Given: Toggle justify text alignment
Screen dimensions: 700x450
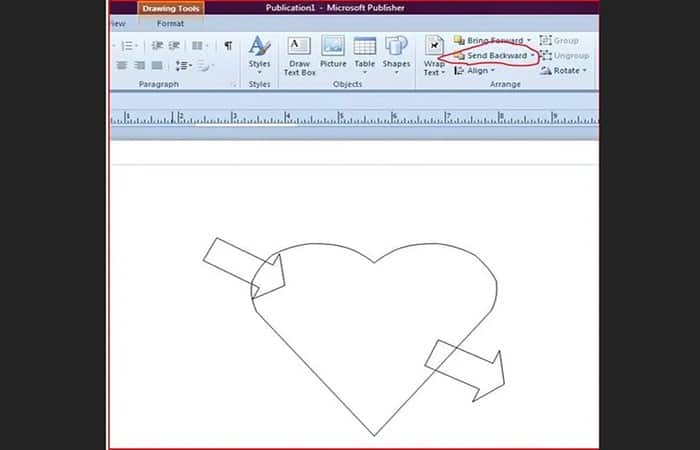Looking at the screenshot, I should (x=157, y=66).
